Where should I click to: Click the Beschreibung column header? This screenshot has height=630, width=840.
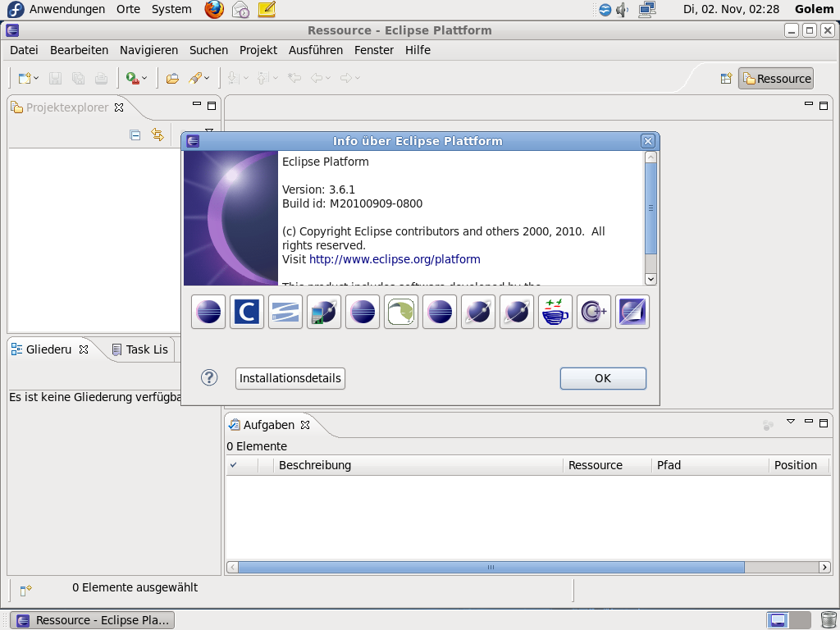[315, 465]
